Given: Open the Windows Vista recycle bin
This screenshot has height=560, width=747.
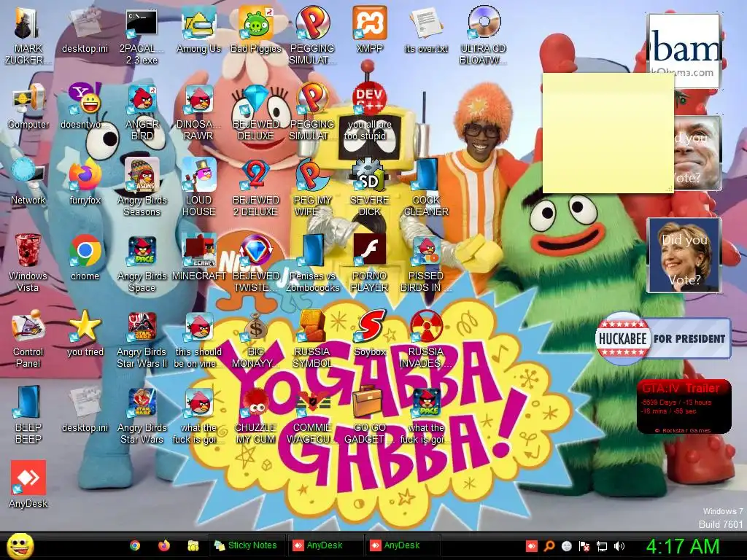Looking at the screenshot, I should point(28,261).
